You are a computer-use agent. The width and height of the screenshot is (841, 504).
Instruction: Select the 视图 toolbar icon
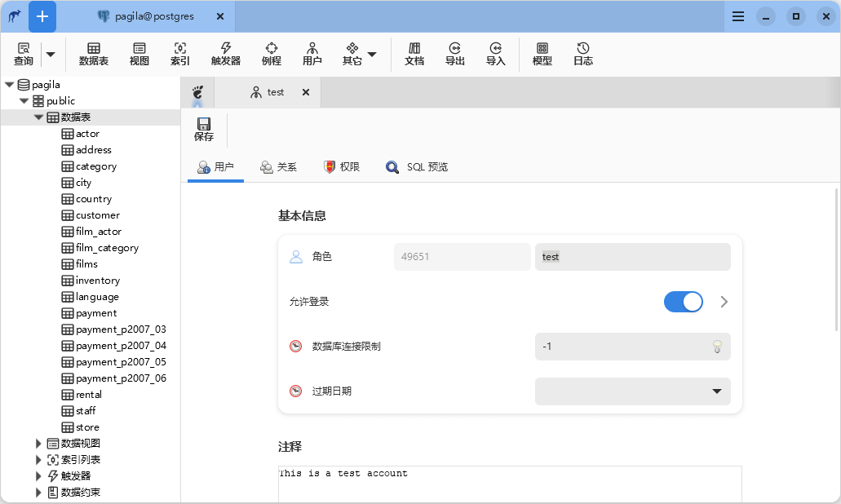[139, 53]
